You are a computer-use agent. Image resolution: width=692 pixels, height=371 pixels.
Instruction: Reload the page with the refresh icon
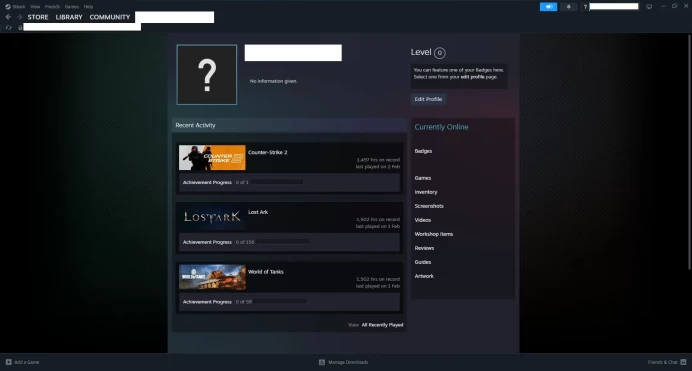[x=8, y=27]
